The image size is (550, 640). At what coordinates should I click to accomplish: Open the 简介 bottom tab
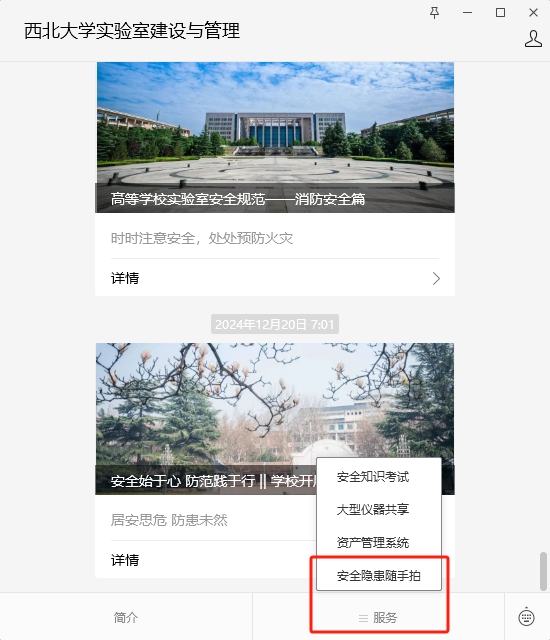tap(126, 617)
